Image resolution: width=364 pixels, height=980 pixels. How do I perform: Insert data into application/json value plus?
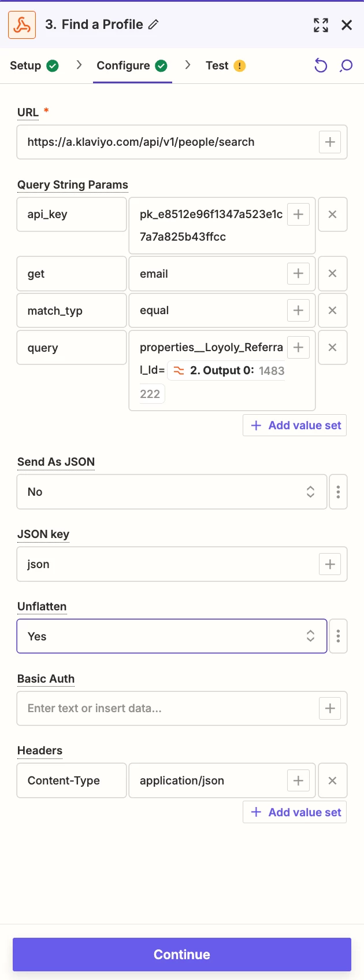298,780
